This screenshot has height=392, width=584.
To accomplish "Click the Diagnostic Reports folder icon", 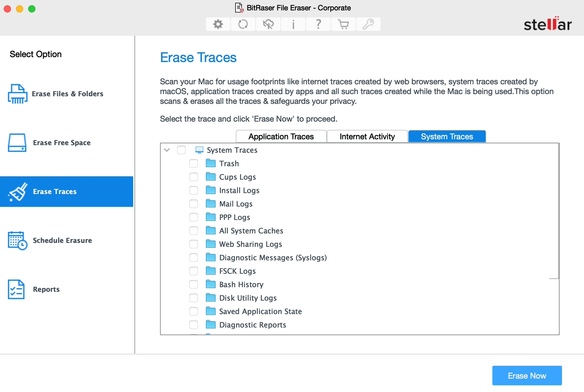I will 211,324.
